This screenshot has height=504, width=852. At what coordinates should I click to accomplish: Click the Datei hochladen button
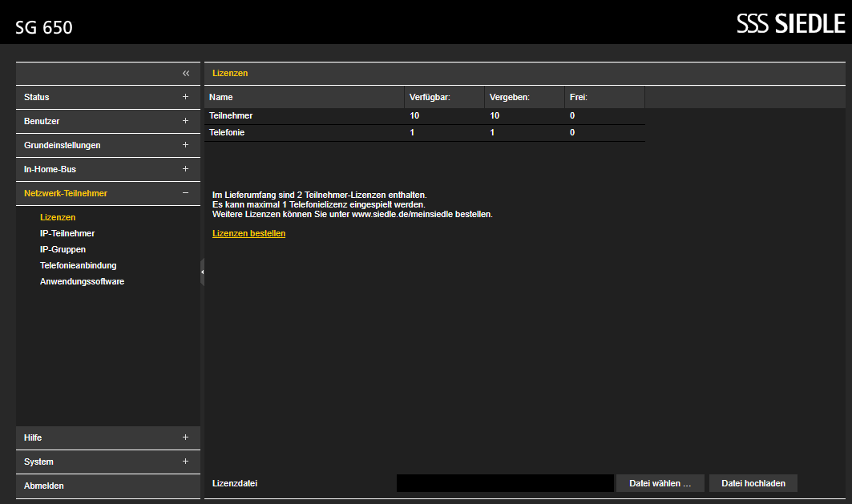(x=753, y=483)
